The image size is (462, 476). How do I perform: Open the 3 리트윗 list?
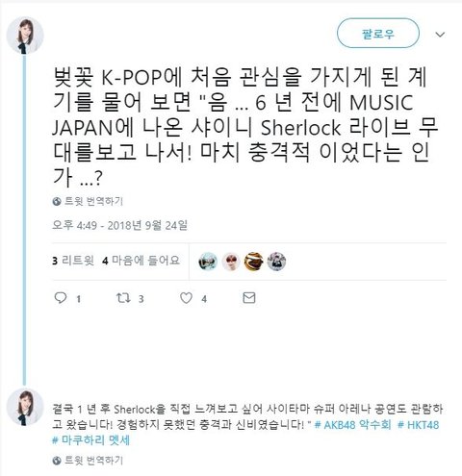[x=73, y=261]
